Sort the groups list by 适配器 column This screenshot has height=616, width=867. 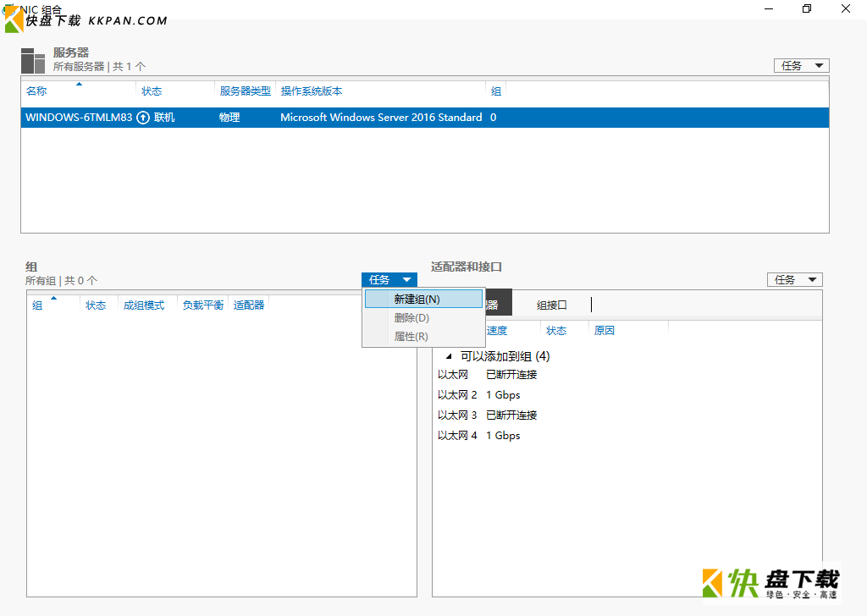coord(249,305)
